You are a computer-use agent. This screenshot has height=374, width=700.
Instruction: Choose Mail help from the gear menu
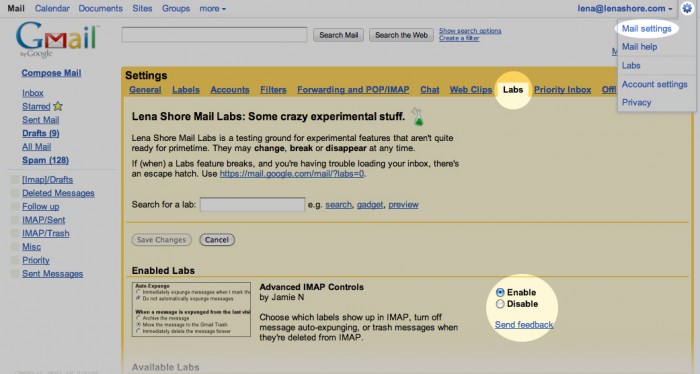tap(639, 47)
